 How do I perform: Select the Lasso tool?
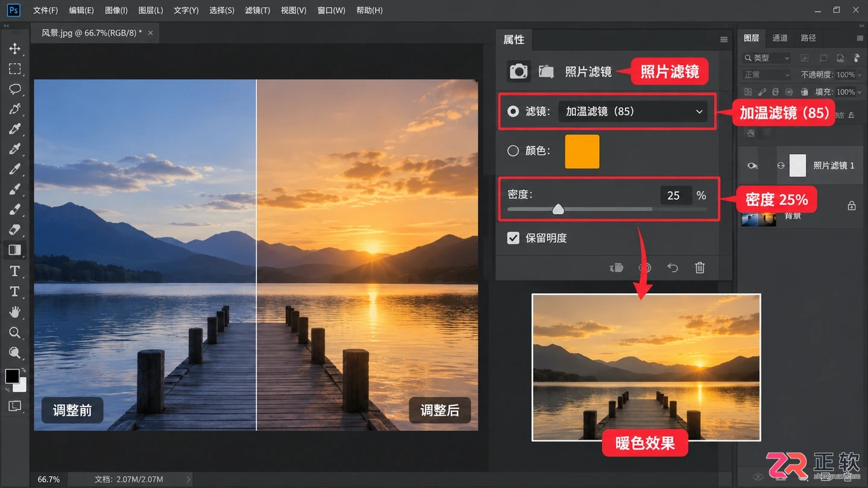tap(14, 89)
